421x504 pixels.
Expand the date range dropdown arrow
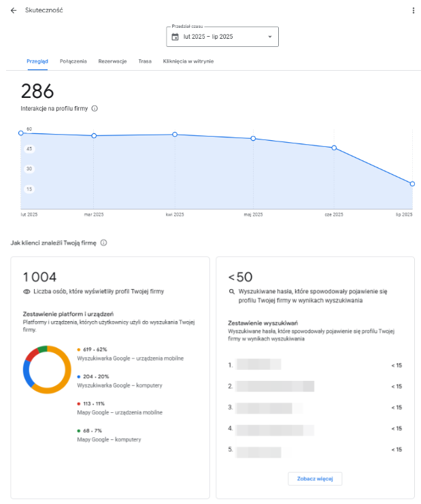tap(270, 37)
